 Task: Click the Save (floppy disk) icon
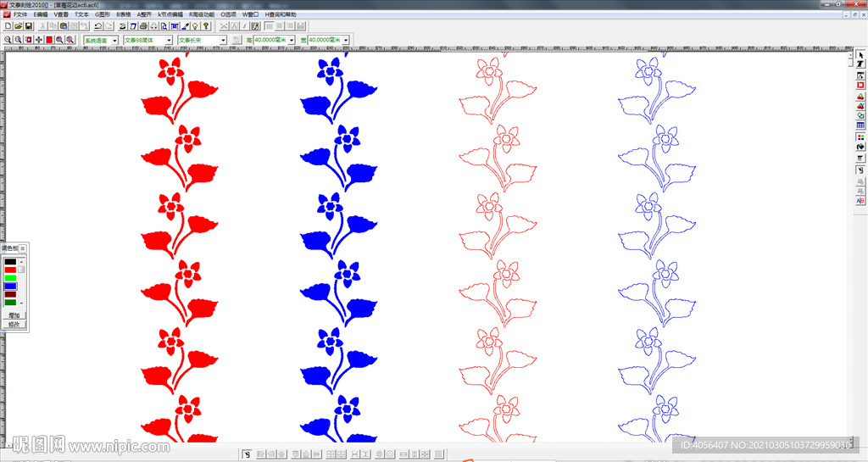point(28,26)
